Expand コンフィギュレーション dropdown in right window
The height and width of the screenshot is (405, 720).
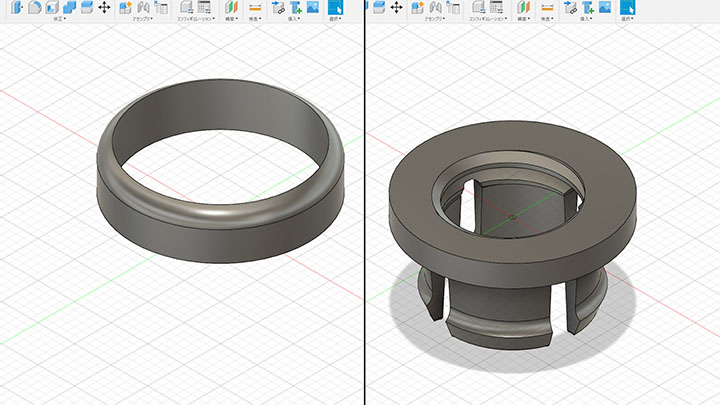[x=488, y=19]
